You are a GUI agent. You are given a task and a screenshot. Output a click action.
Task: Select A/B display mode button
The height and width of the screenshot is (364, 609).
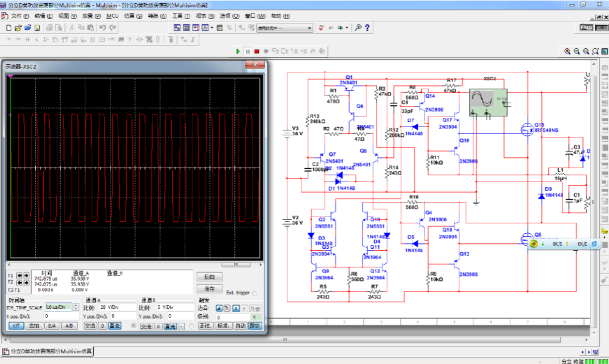pyautogui.click(x=69, y=326)
